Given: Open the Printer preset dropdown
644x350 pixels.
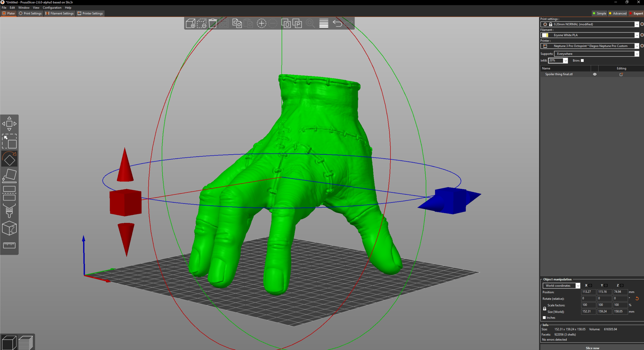Looking at the screenshot, I should pyautogui.click(x=590, y=46).
